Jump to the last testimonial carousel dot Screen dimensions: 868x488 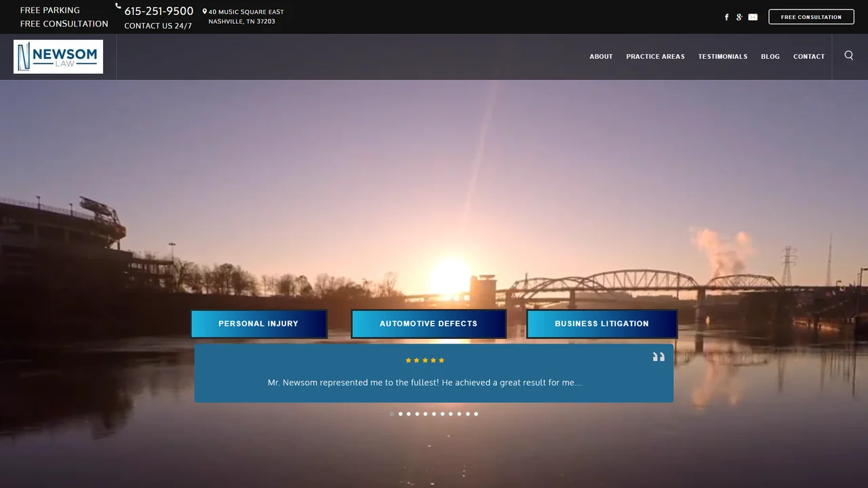476,414
